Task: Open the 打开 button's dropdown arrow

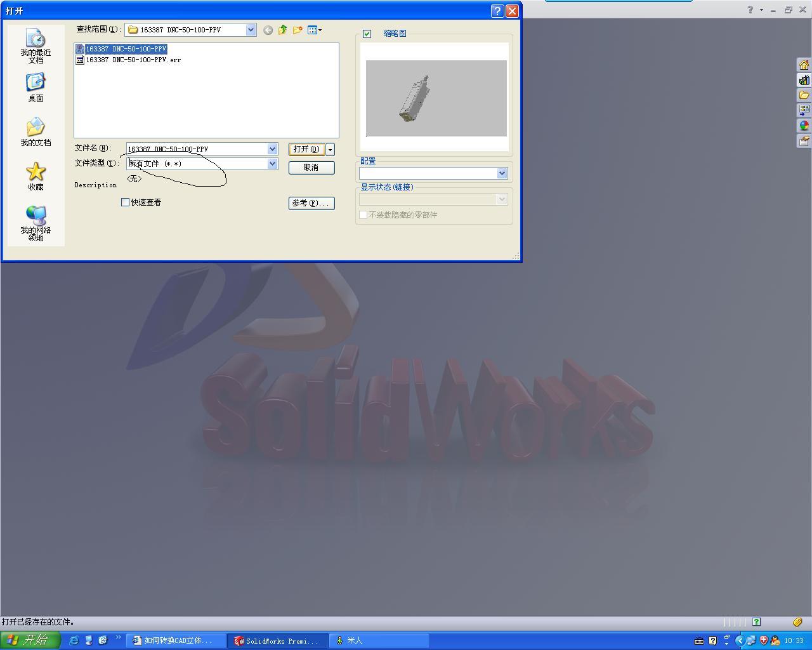Action: tap(330, 149)
